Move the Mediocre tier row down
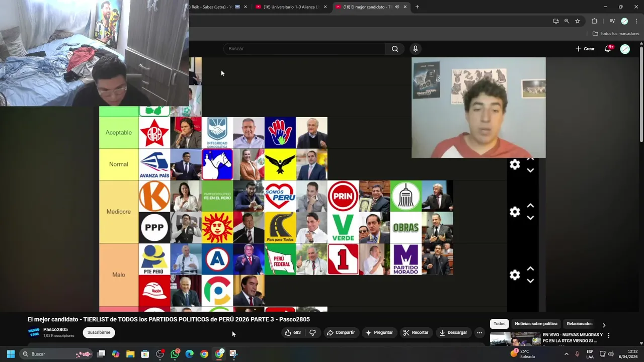644x362 pixels. click(530, 218)
